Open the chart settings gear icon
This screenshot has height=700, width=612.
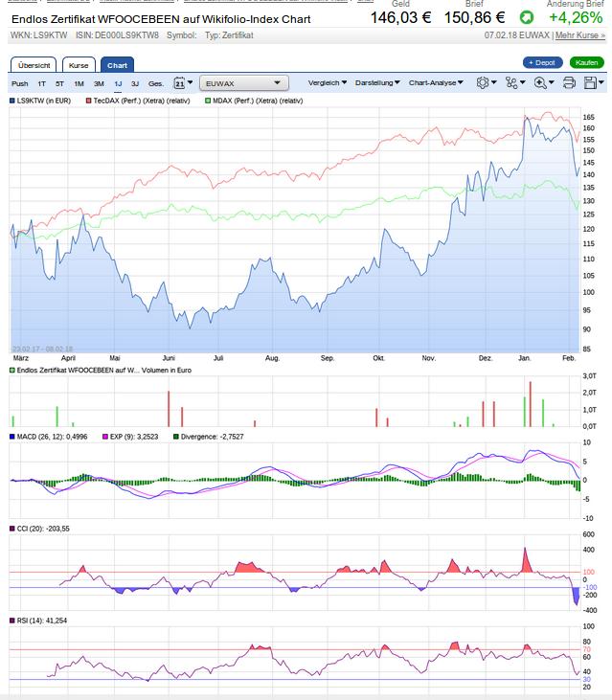[x=484, y=83]
